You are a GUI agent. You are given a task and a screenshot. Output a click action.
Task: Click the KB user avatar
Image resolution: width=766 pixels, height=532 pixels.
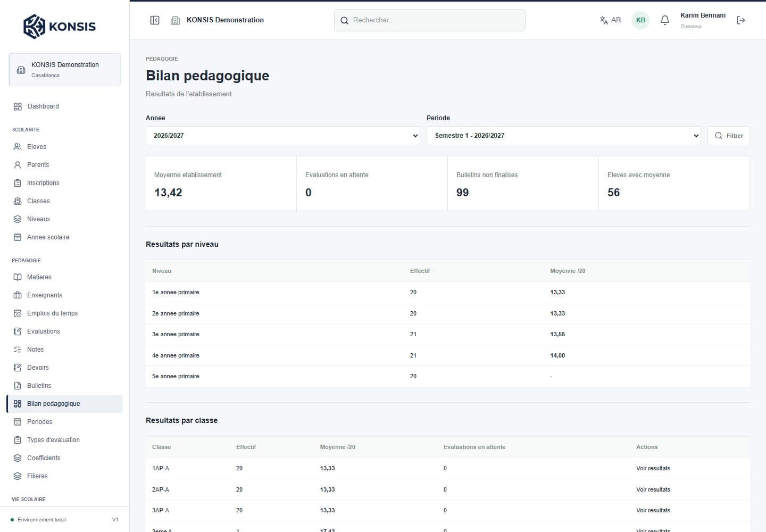tap(640, 20)
